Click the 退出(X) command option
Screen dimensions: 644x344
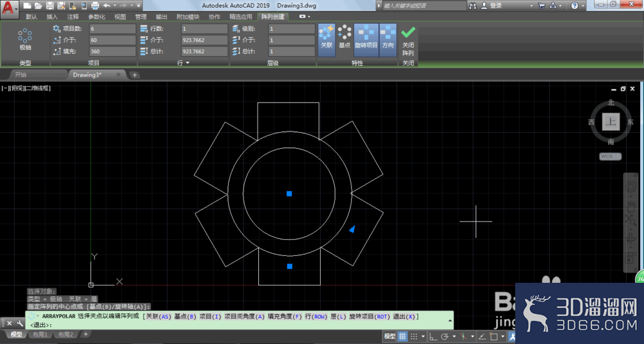[404, 316]
